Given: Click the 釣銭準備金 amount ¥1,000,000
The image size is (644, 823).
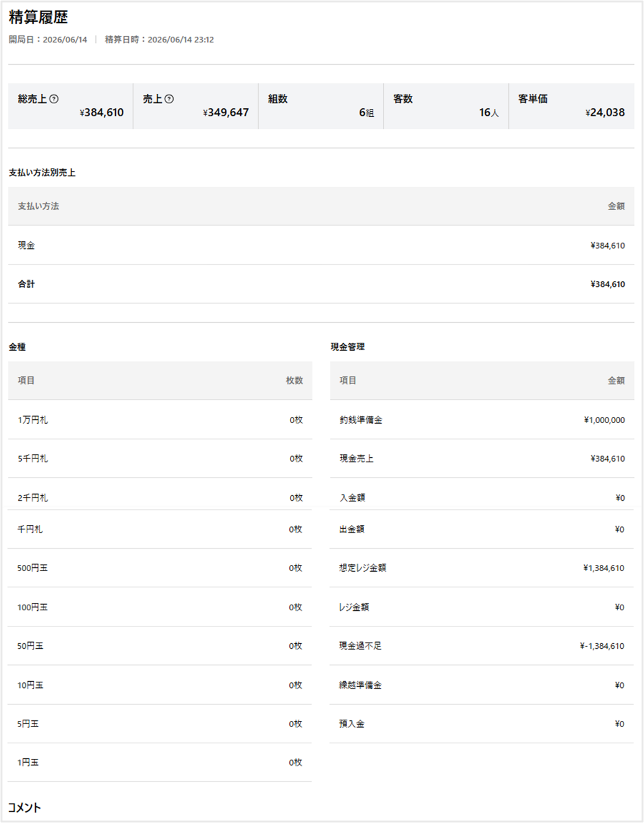Looking at the screenshot, I should tap(604, 420).
